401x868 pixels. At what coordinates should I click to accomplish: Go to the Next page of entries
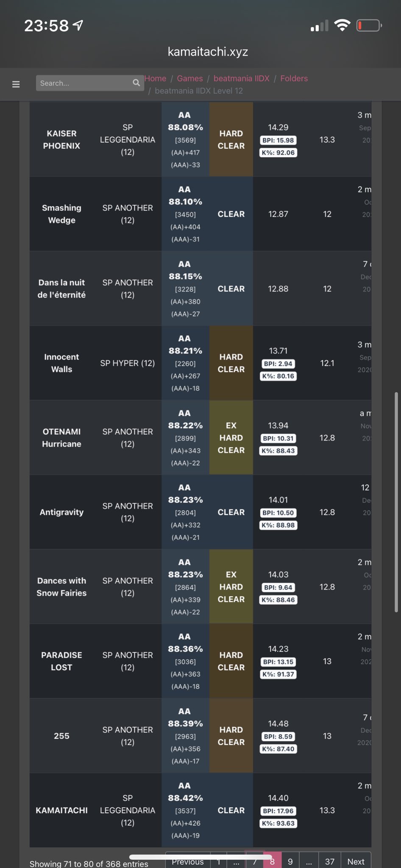356,861
